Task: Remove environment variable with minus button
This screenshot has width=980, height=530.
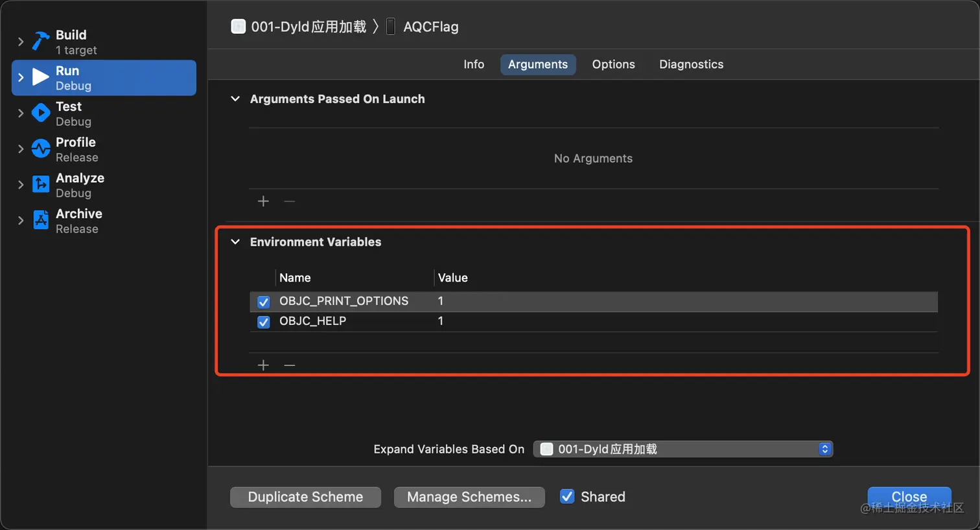Action: pos(289,365)
